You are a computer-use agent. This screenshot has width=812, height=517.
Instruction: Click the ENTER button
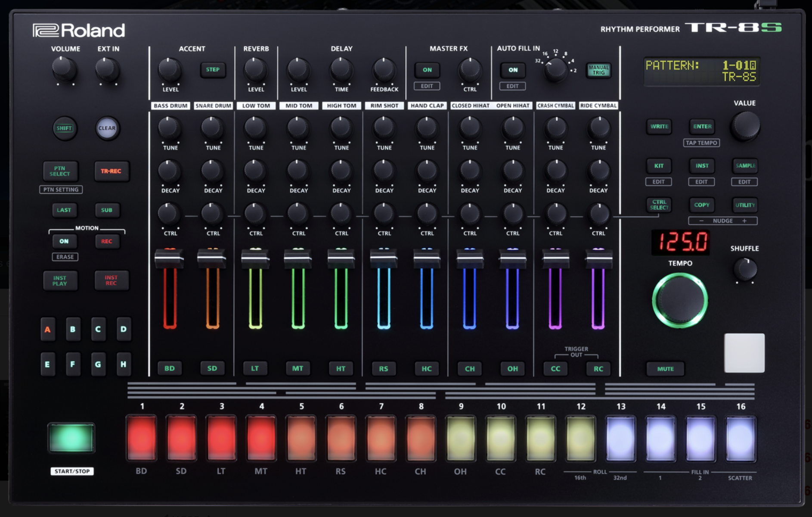coord(702,127)
